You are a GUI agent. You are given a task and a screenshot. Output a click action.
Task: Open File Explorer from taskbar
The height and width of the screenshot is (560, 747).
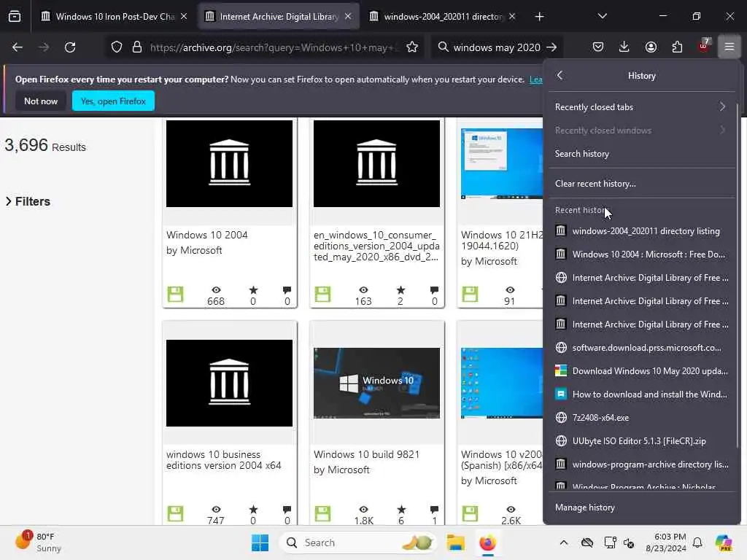tap(455, 542)
